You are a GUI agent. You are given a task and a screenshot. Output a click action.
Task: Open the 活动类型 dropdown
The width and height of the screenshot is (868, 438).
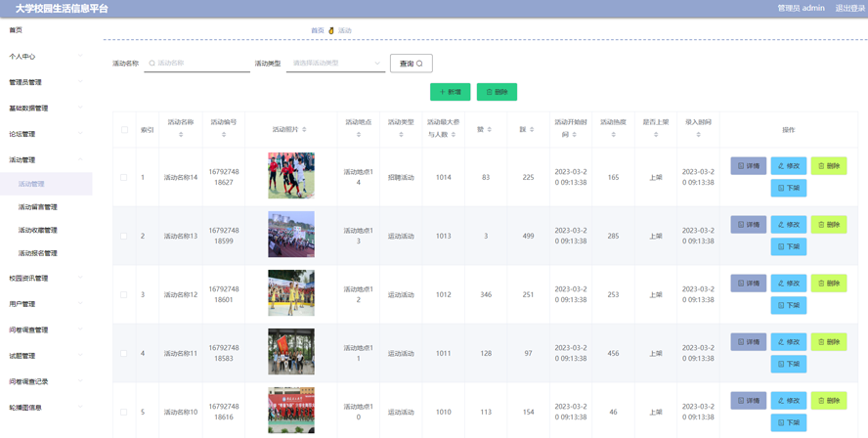(335, 64)
